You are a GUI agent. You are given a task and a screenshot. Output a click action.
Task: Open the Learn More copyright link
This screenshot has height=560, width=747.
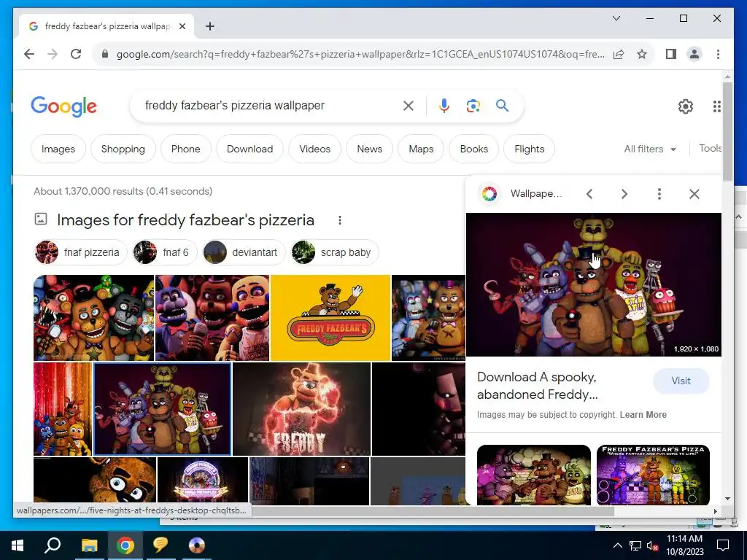tap(643, 415)
